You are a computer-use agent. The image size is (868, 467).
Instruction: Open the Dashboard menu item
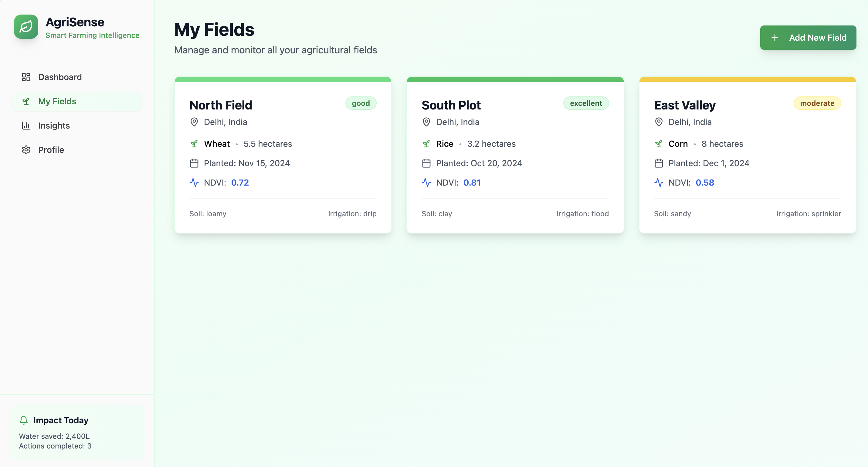tap(60, 77)
